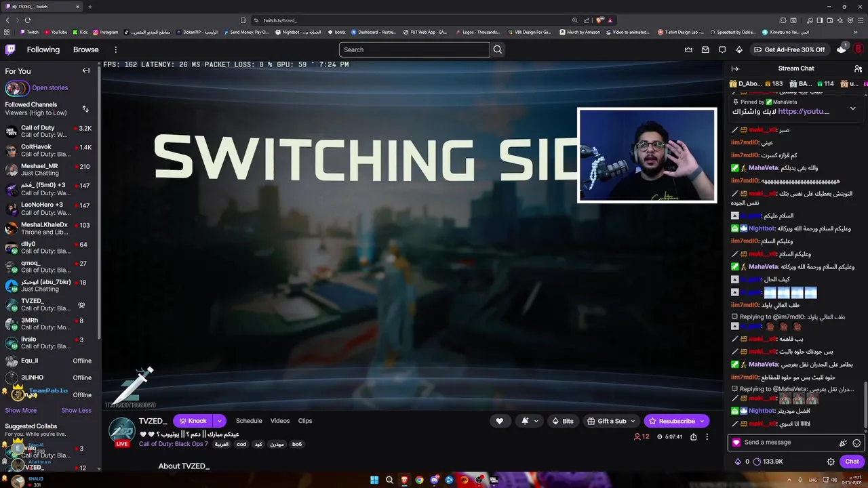Open 3MRh channel in sidebar
The width and height of the screenshot is (868, 488).
click(49, 324)
